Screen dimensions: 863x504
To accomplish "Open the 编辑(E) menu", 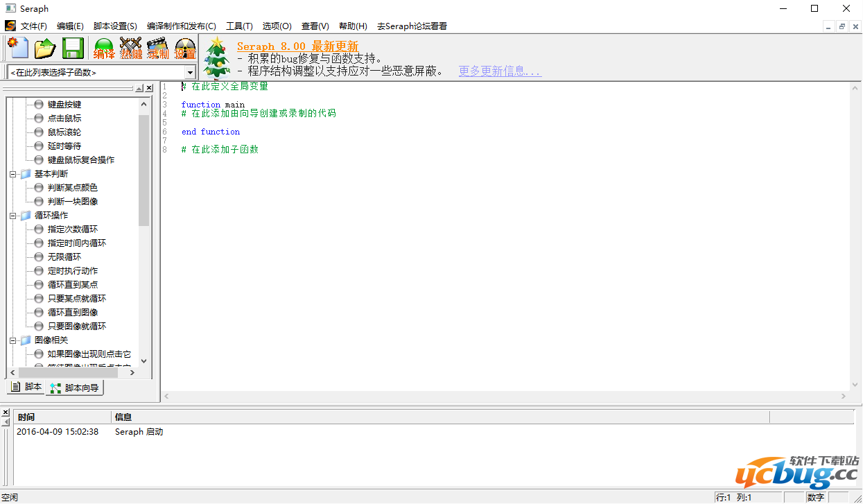I will 70,26.
